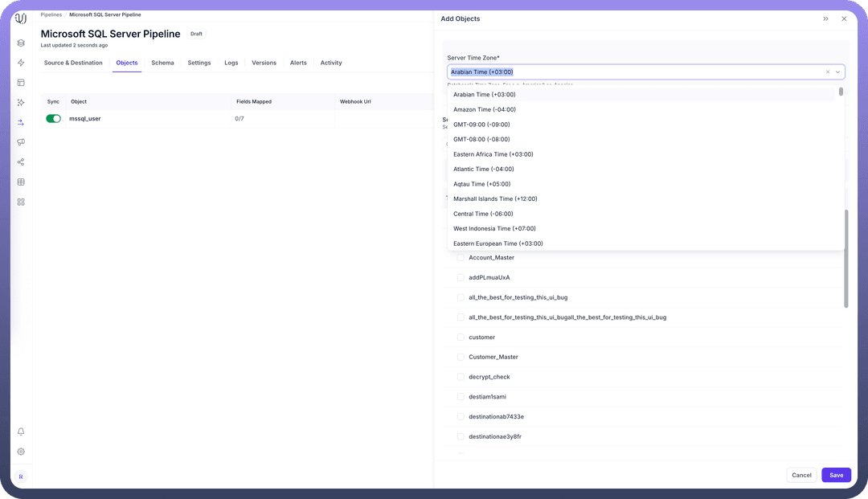The image size is (868, 499).
Task: Click the notifications bell icon in sidebar
Action: pyautogui.click(x=21, y=432)
